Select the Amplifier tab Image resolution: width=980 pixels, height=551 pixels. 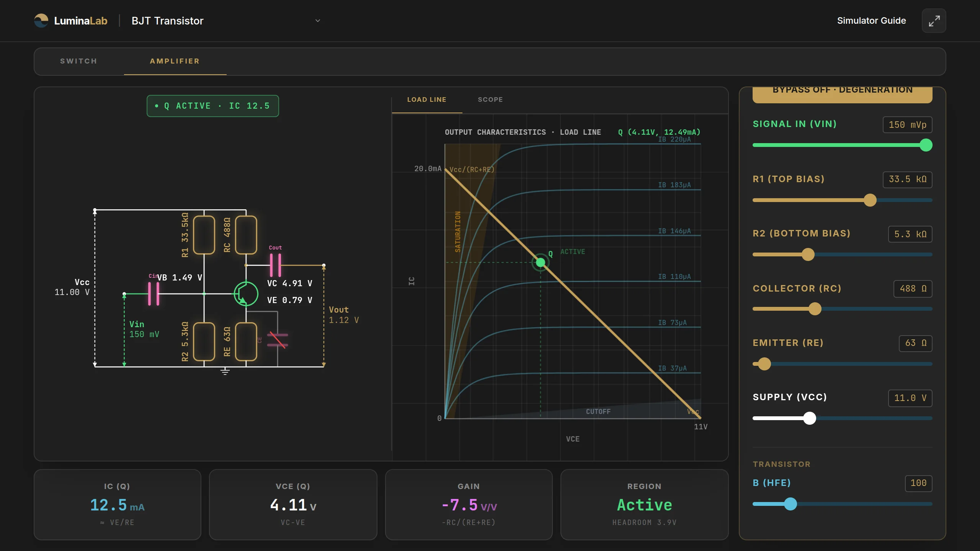(175, 61)
